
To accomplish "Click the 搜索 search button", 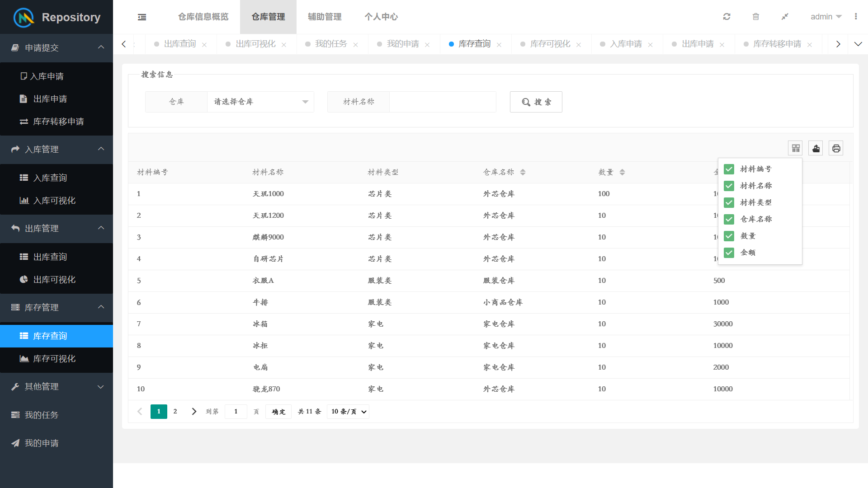I will pyautogui.click(x=536, y=102).
